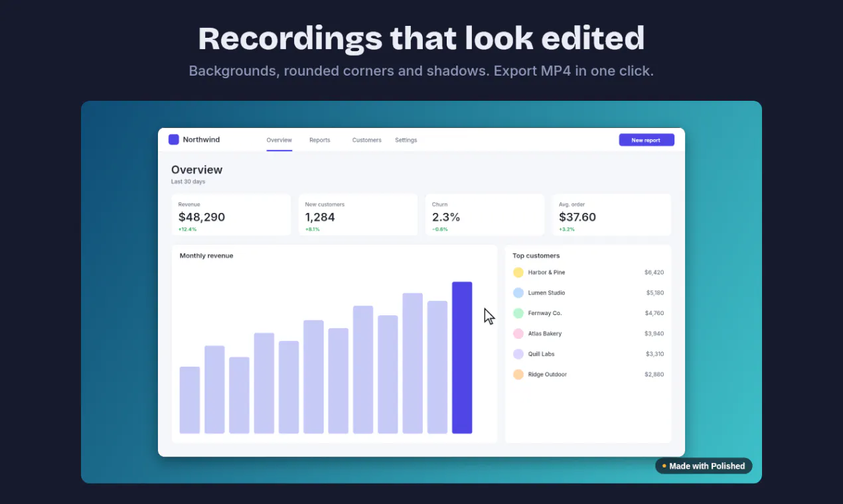Open the Settings tab
This screenshot has width=843, height=504.
pos(406,140)
